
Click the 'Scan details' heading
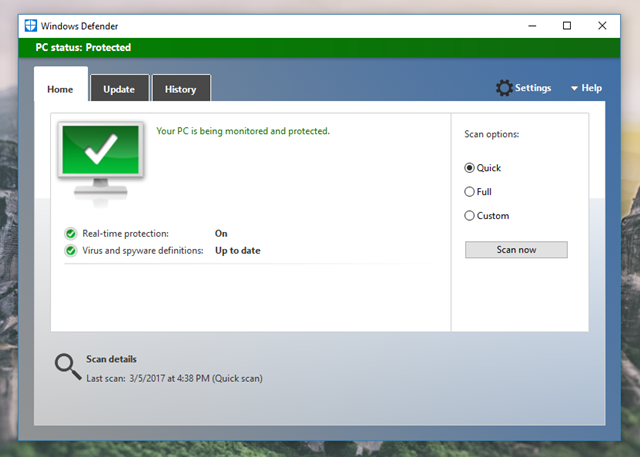(111, 359)
